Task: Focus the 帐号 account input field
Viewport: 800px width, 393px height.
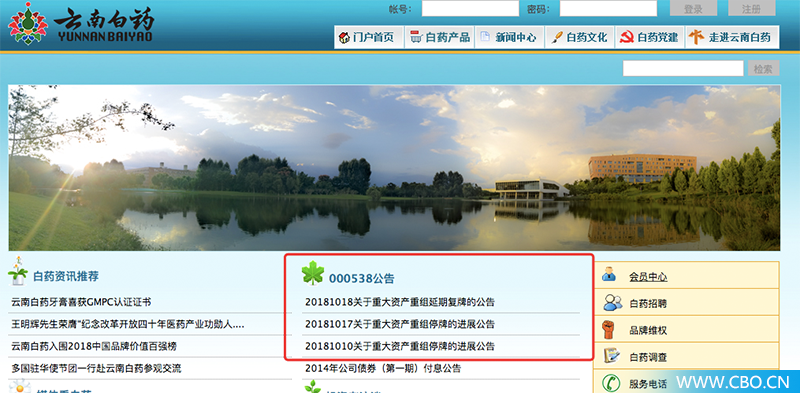Action: (x=470, y=8)
